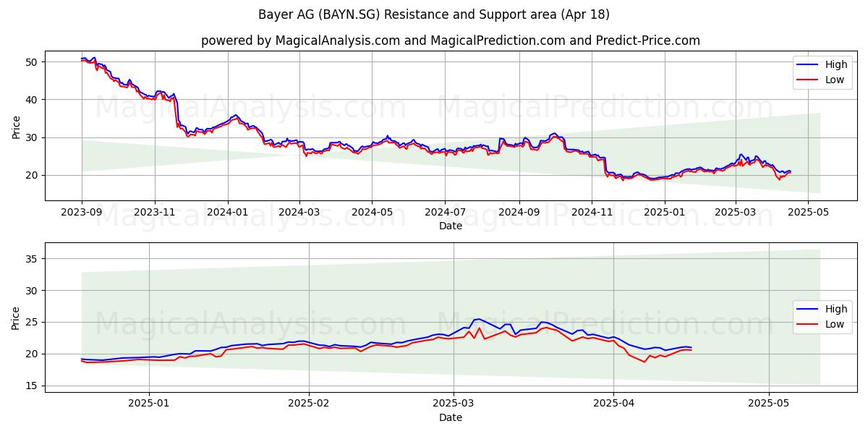868x434 pixels.
Task: Click the 'Date' axis title under the bottom chart
Action: 450,417
